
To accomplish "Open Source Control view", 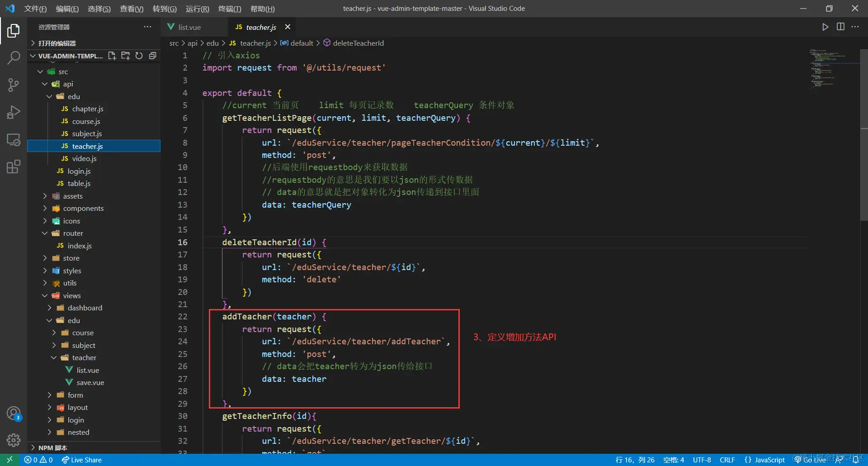I will tap(14, 85).
